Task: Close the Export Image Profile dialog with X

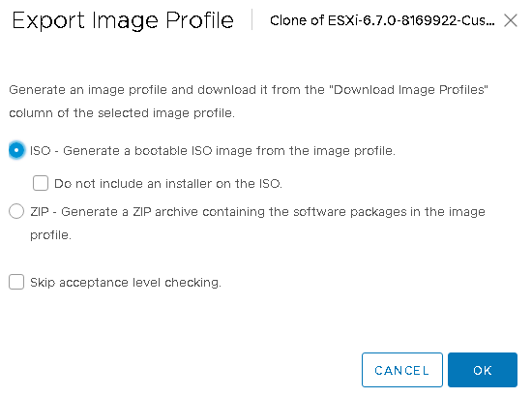Action: tap(511, 20)
